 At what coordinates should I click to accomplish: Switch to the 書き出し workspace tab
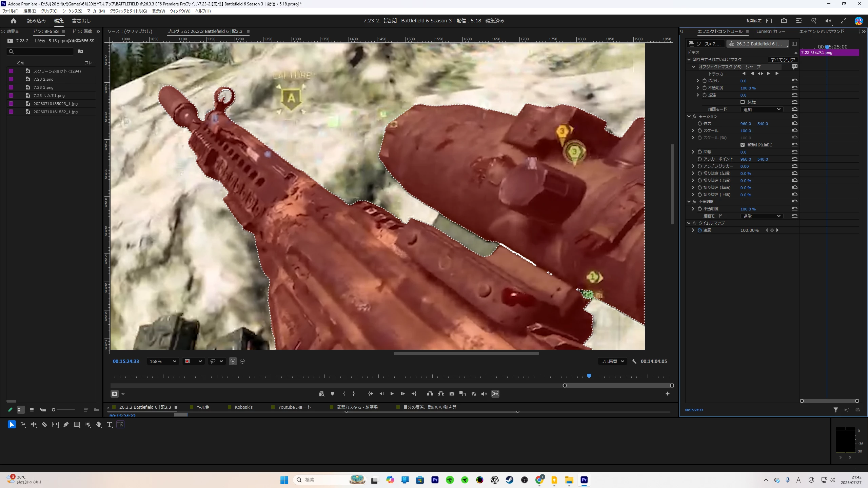[x=81, y=21]
